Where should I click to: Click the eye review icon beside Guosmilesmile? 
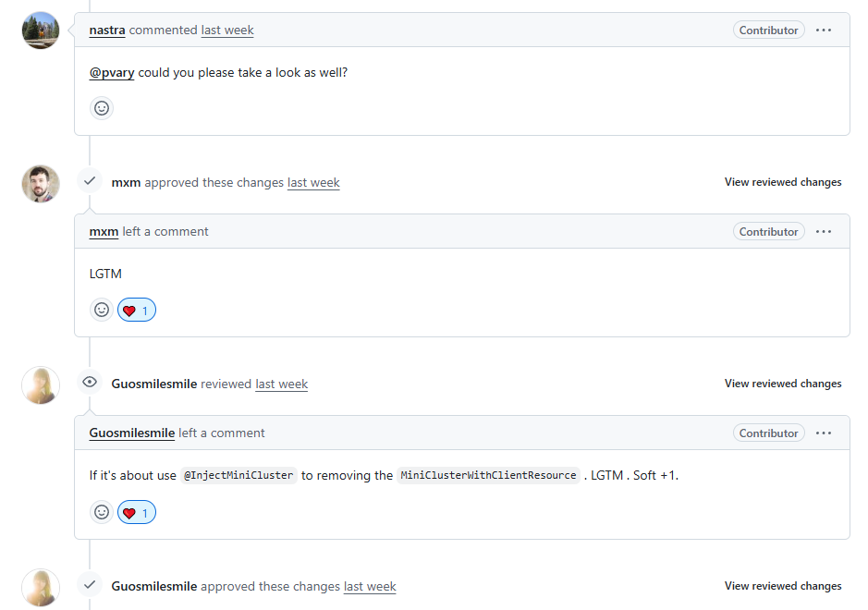90,382
